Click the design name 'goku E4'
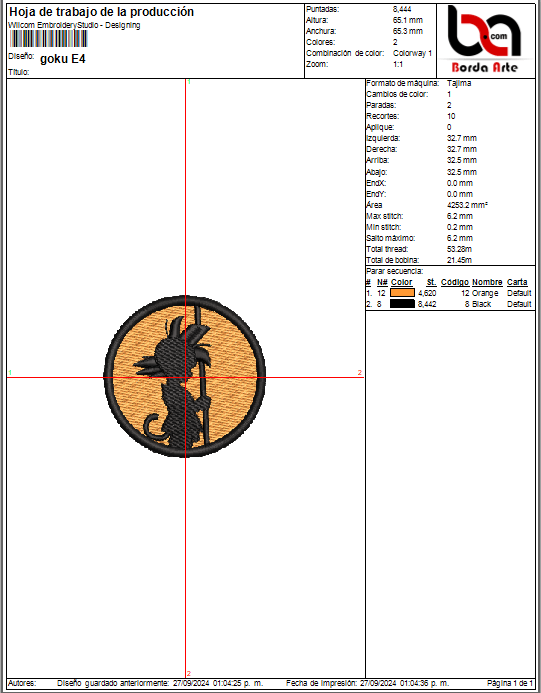The height and width of the screenshot is (693, 541). 63,59
